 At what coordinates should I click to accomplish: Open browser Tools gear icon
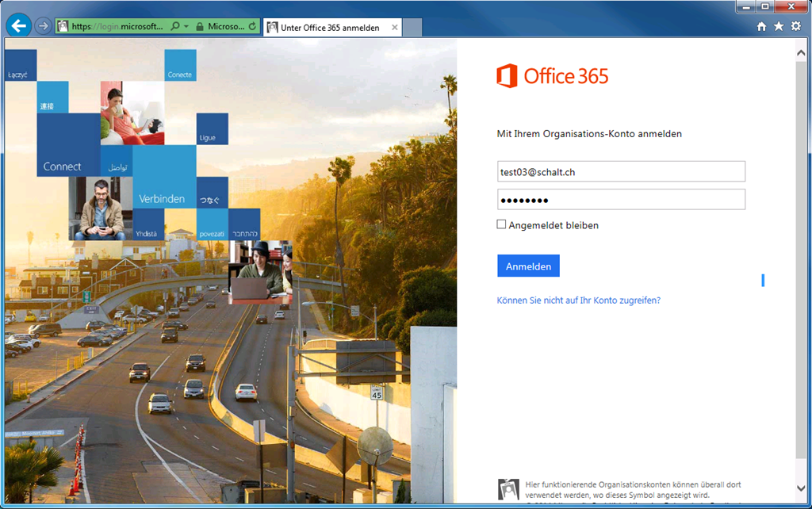(795, 26)
